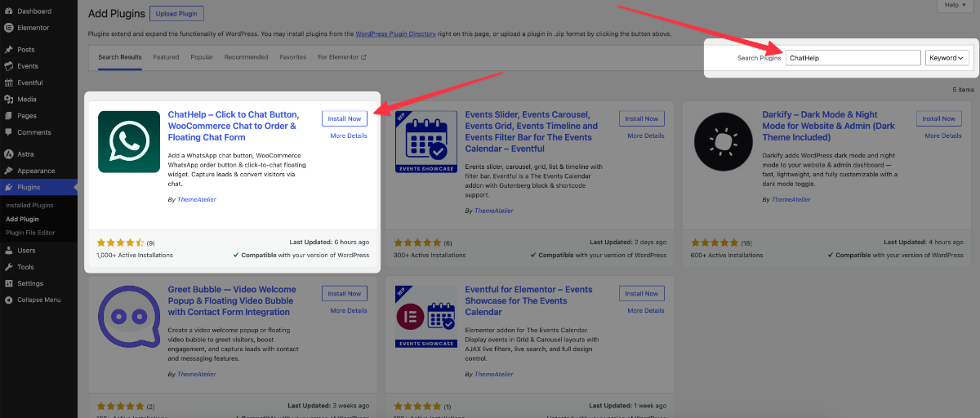980x418 pixels.
Task: Open Add Plugin submenu item
Action: (22, 219)
